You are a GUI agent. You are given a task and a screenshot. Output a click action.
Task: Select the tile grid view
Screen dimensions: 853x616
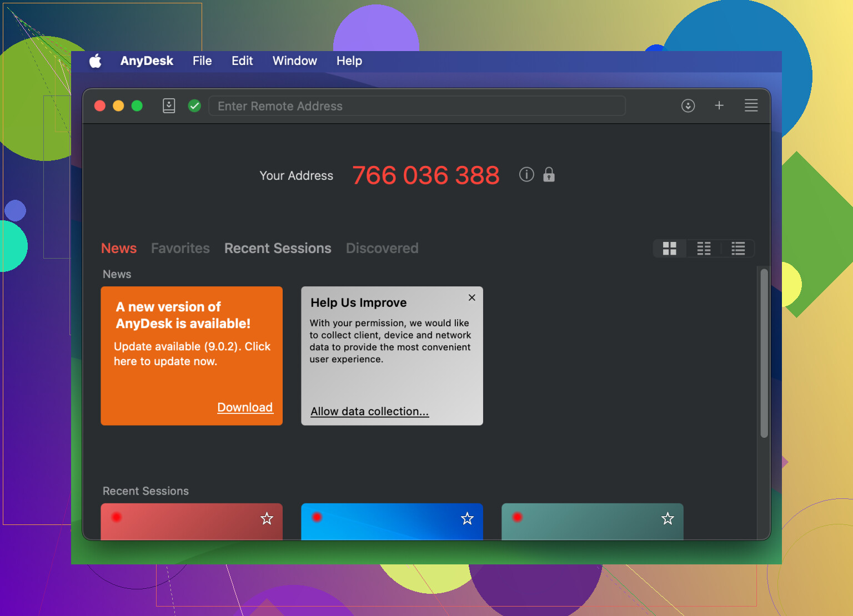[x=670, y=249]
